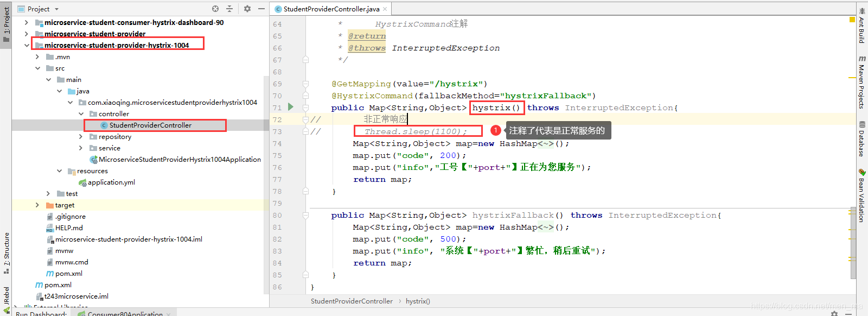Screen dimensions: 868x316
Task: Click the fold marker on line 78
Action: pyautogui.click(x=305, y=191)
